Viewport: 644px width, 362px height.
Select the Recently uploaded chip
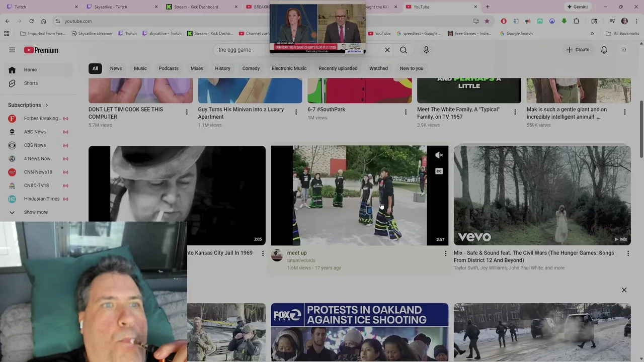pos(338,68)
